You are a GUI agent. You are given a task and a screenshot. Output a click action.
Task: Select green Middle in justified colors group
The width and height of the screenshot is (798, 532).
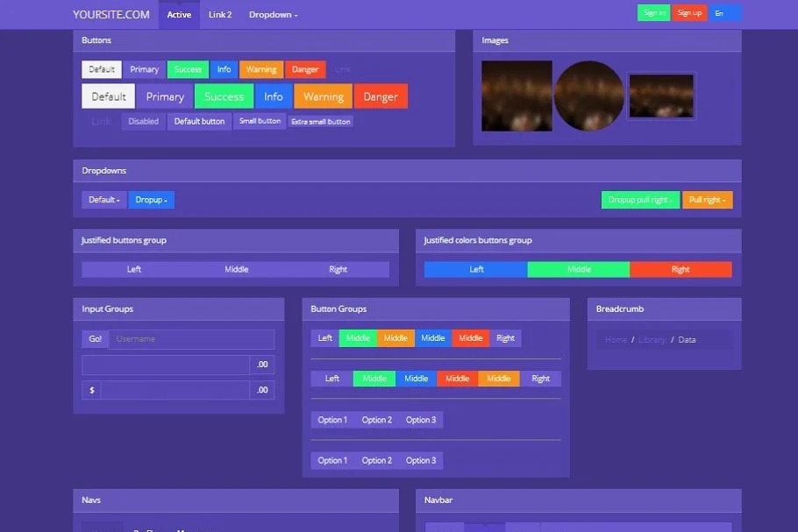[x=579, y=269]
